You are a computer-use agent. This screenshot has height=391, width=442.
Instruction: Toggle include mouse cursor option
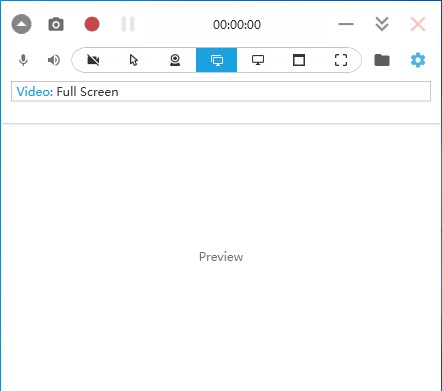point(134,60)
